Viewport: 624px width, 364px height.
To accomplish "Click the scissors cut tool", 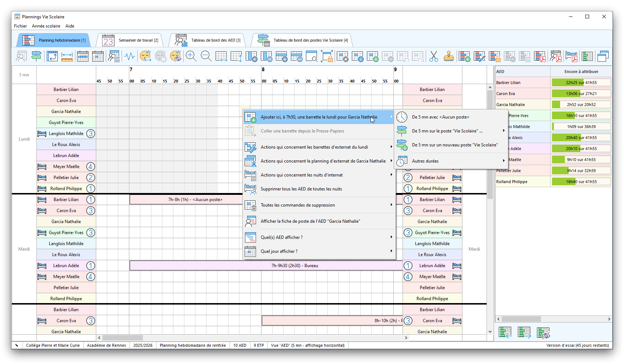I will pos(434,56).
